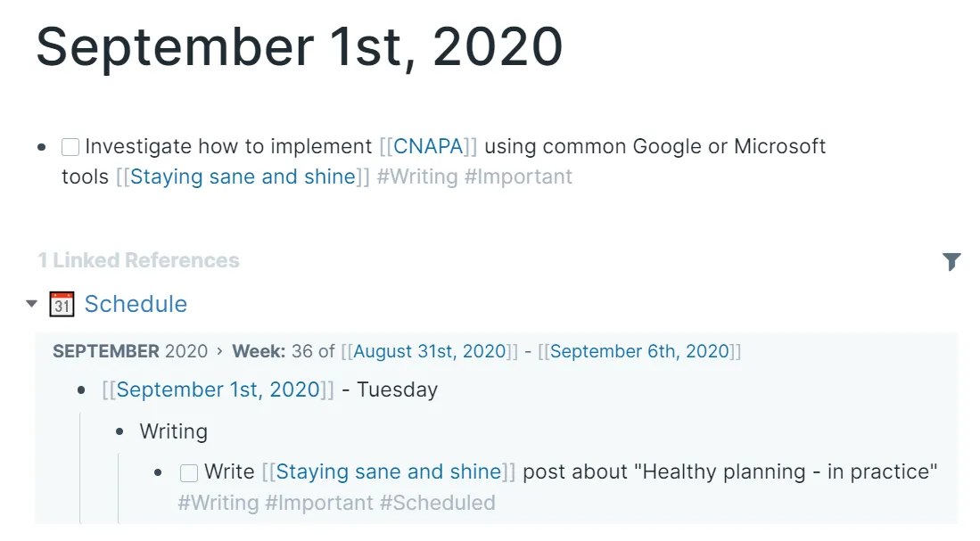This screenshot has height=541, width=980.
Task: Go to the August 31st, 2020 page
Action: click(x=429, y=351)
